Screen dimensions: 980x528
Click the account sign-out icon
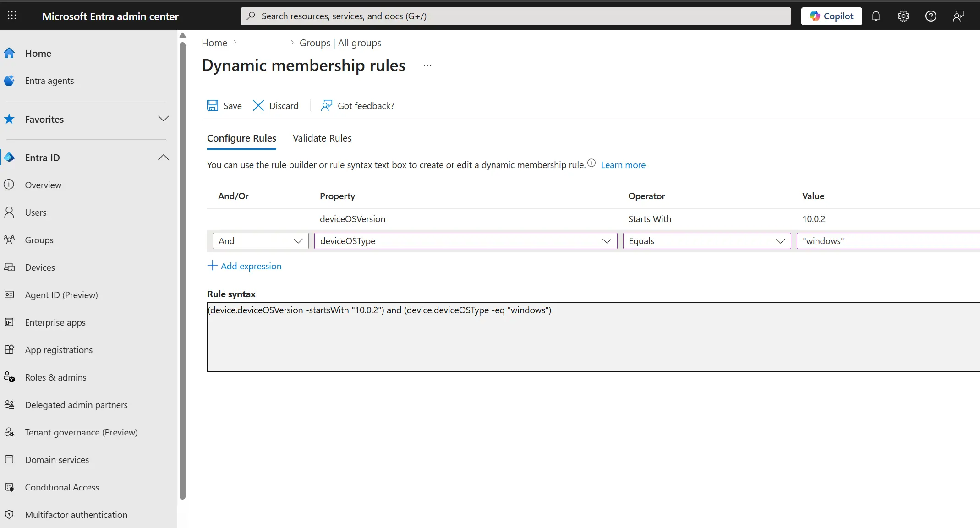[958, 16]
